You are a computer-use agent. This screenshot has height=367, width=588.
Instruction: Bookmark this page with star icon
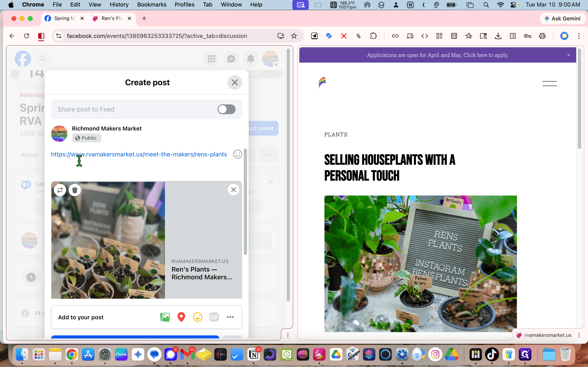[x=294, y=36]
